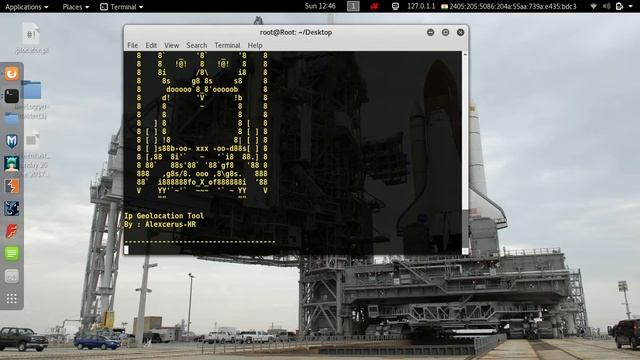Open the Files folder icon in the dock
The height and width of the screenshot is (360, 640).
[x=11, y=118]
